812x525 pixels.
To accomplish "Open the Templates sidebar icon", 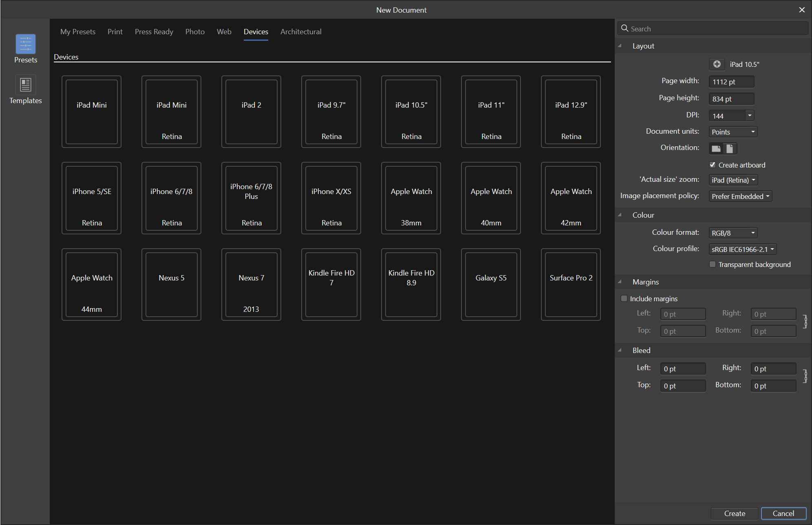I will tap(26, 84).
